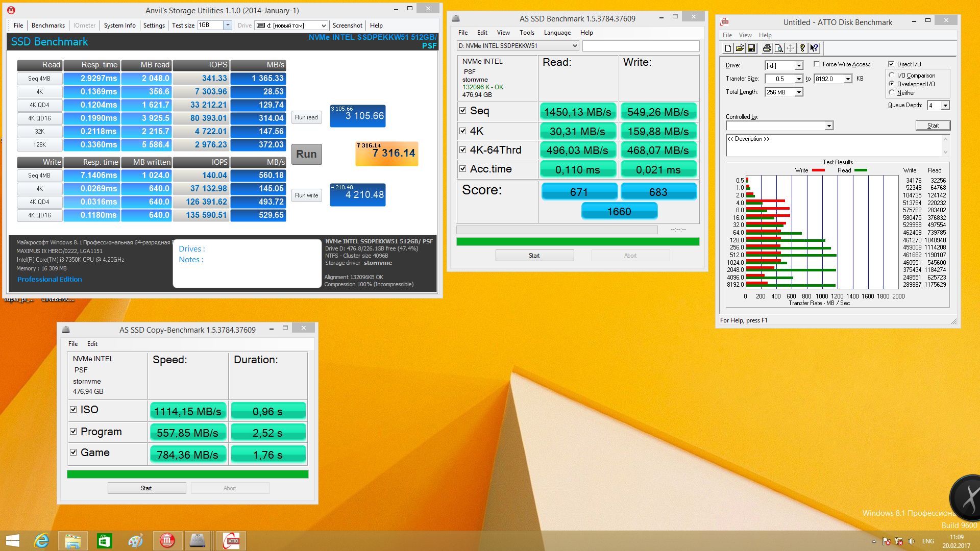Open Benchmarks menu in Anvil's Storage Utilities
Screen dimensions: 980x551
(48, 26)
